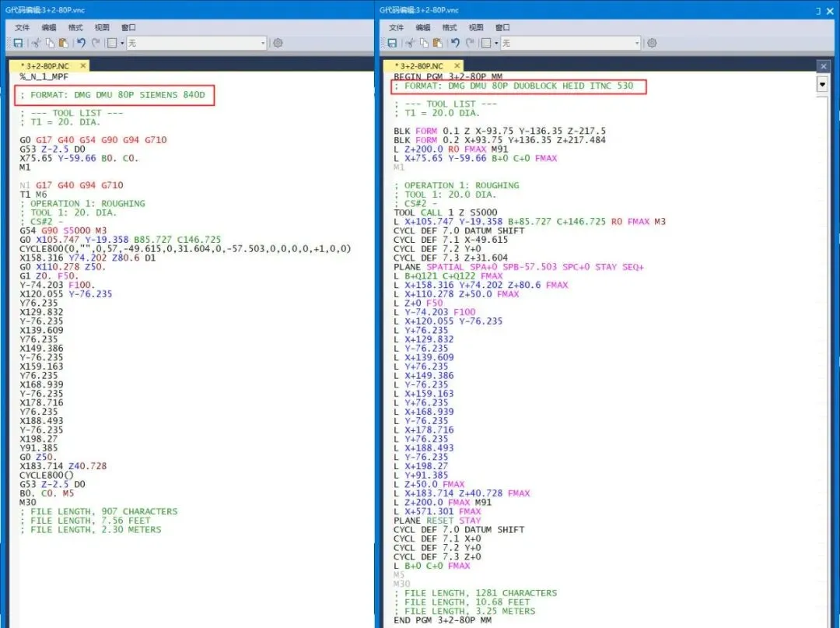Close the document panel in iTNC 530 window
The image size is (840, 628).
tap(824, 66)
